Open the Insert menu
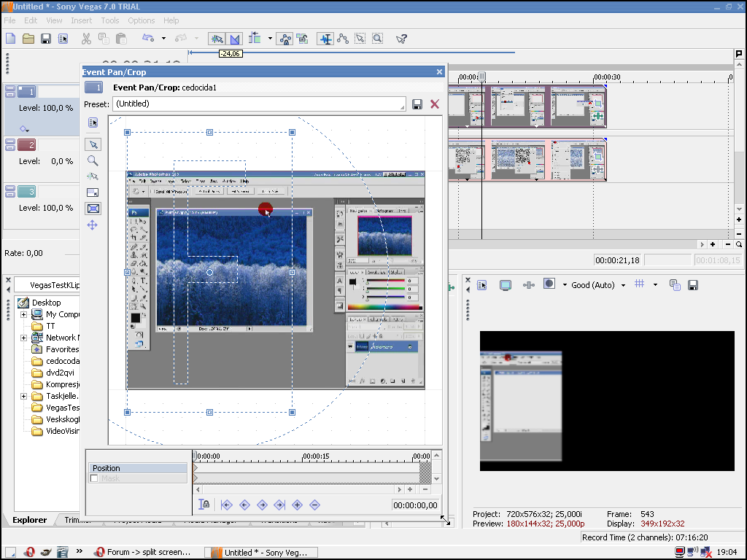Viewport: 747px width, 560px height. pos(82,20)
